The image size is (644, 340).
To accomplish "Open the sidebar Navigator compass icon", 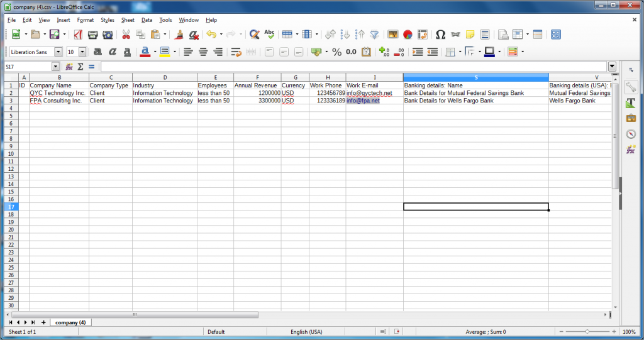I will click(x=631, y=134).
